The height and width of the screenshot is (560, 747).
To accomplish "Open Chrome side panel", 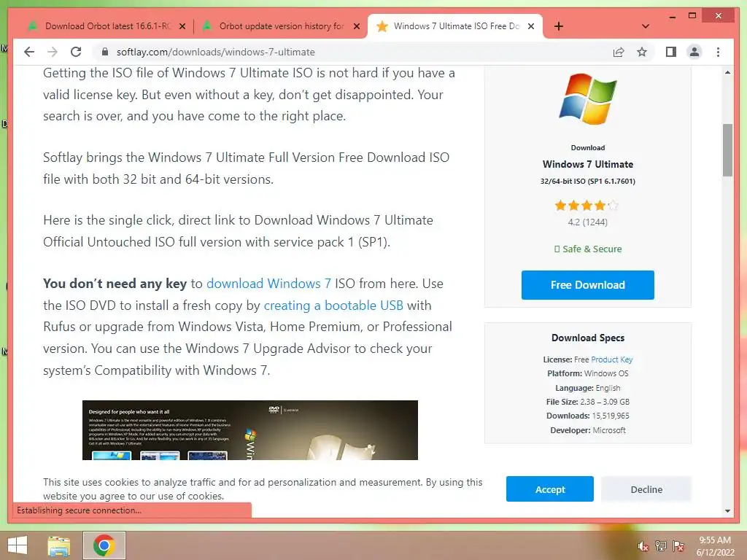I will point(671,52).
